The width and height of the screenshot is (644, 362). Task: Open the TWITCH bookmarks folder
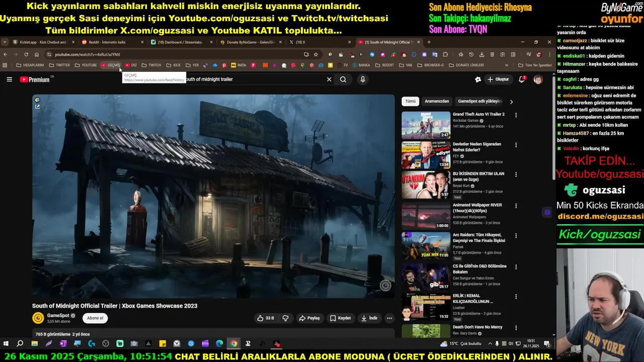pos(151,65)
